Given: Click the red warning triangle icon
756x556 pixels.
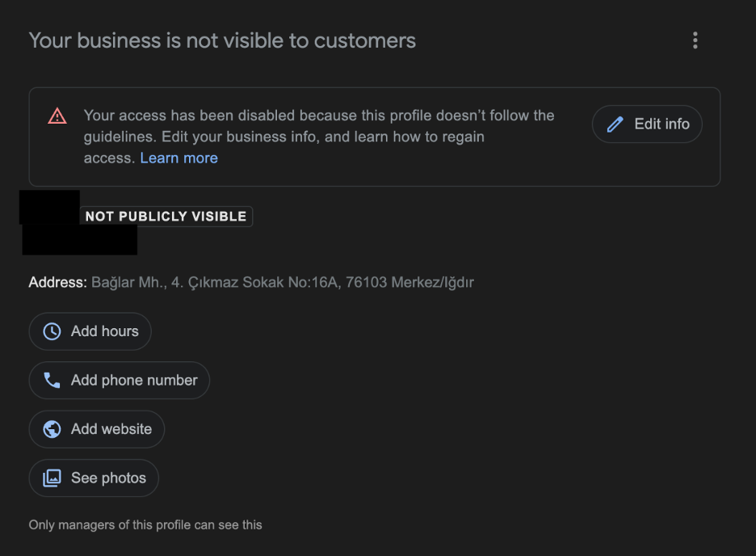Looking at the screenshot, I should pos(57,116).
